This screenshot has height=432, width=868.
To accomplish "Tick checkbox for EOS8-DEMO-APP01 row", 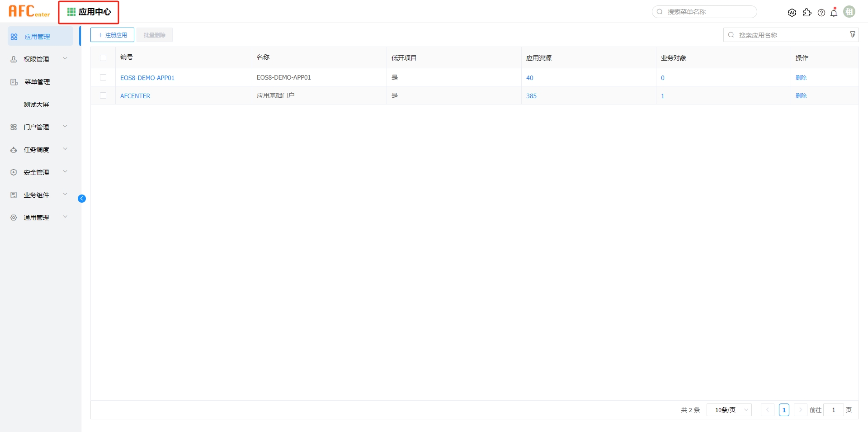I will pyautogui.click(x=103, y=78).
